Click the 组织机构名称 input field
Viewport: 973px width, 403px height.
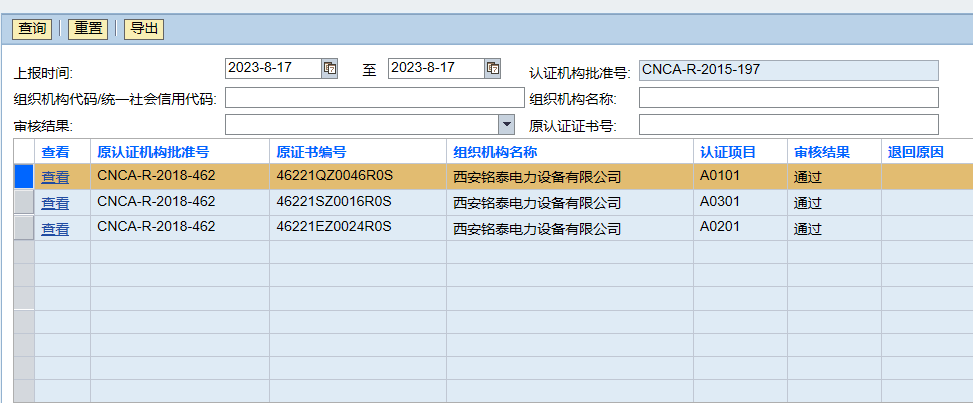[x=789, y=97]
